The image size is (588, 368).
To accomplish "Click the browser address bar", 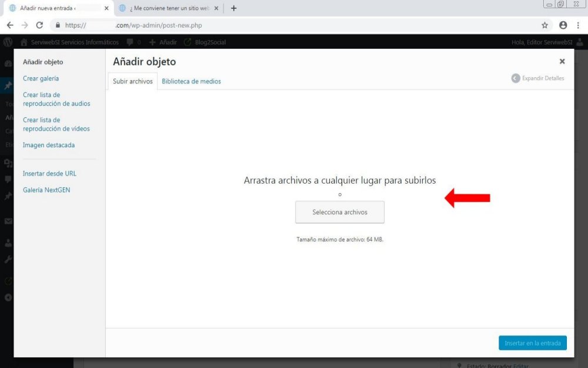I will pos(294,25).
